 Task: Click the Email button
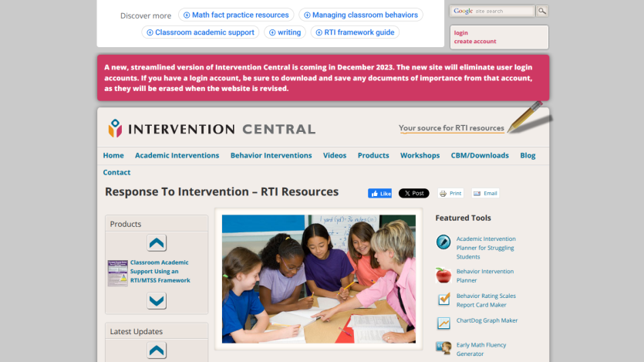485,193
